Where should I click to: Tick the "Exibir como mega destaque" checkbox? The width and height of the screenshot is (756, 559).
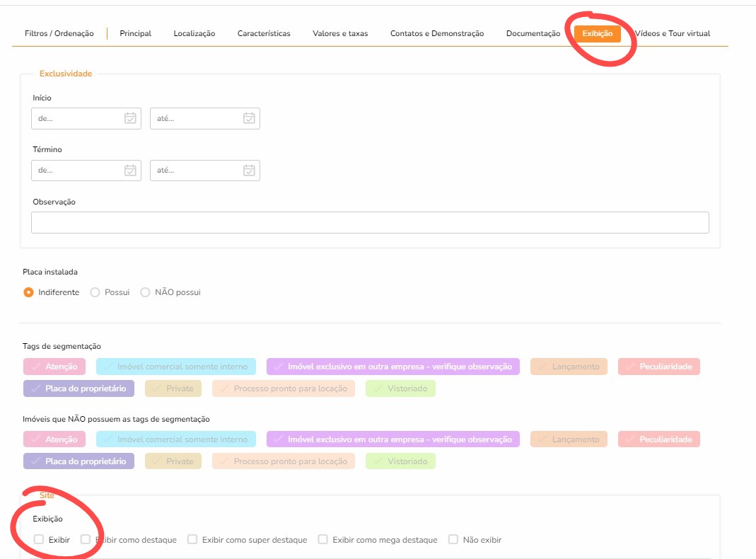[322, 539]
